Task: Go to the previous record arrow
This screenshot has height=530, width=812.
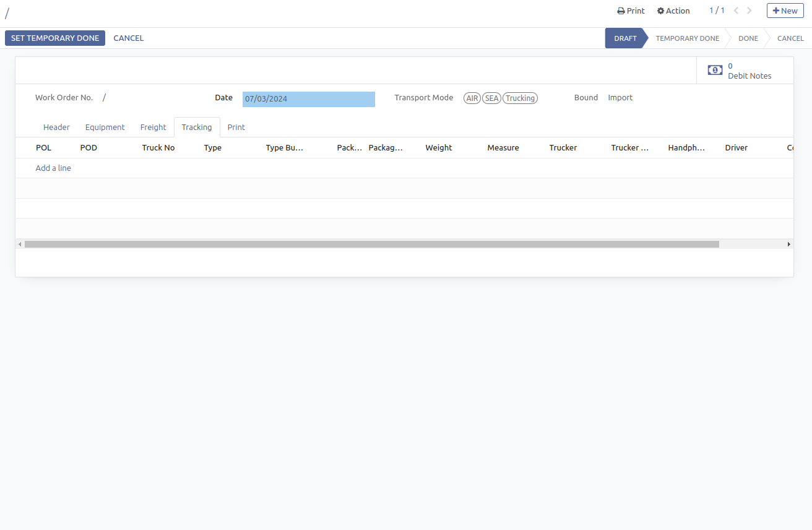Action: [736, 11]
